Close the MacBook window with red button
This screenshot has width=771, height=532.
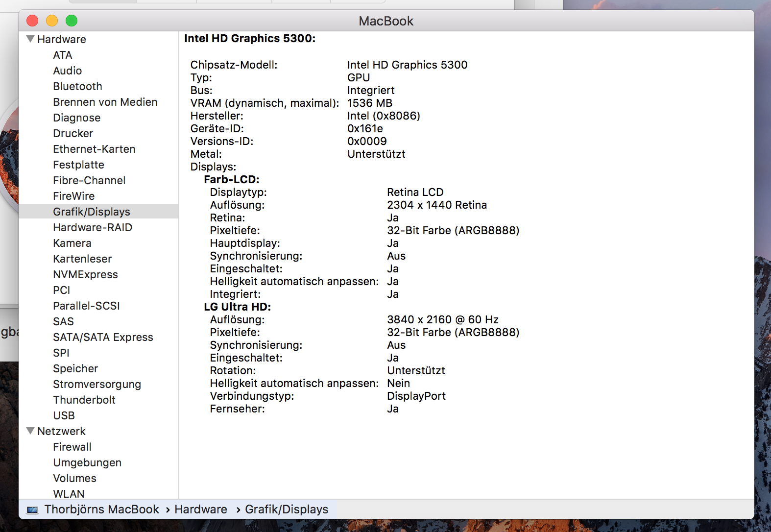pyautogui.click(x=32, y=21)
